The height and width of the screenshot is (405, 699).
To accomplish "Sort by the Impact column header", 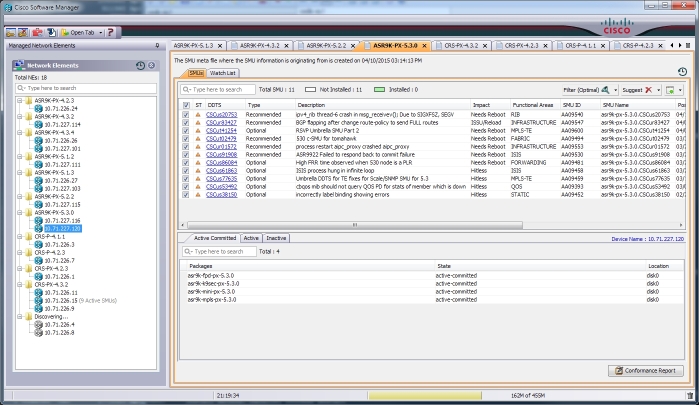I will click(x=481, y=105).
